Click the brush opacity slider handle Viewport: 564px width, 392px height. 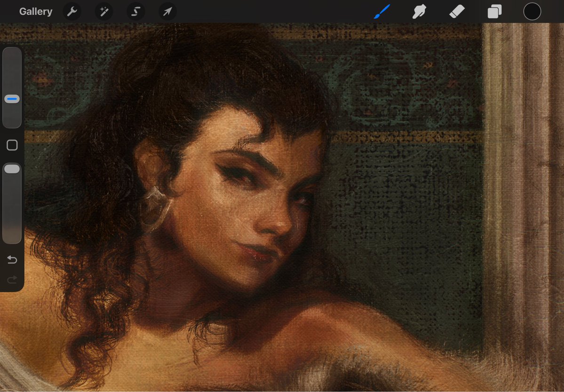(x=12, y=169)
